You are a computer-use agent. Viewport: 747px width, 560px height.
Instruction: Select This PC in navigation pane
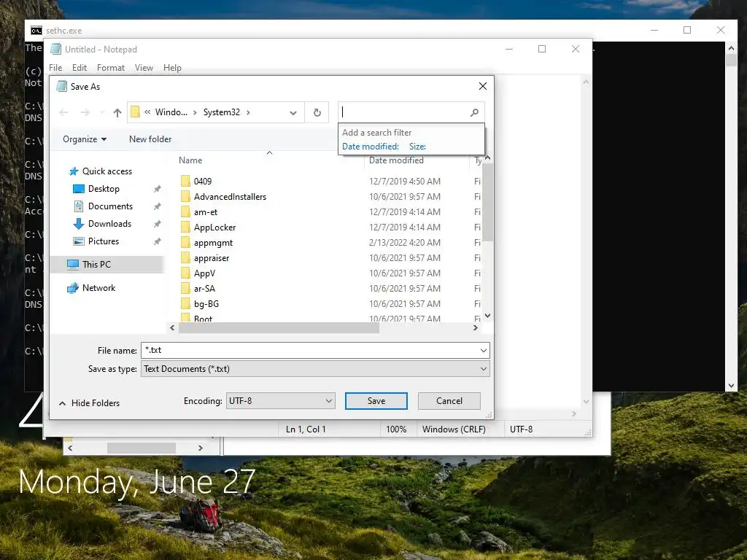pos(107,264)
